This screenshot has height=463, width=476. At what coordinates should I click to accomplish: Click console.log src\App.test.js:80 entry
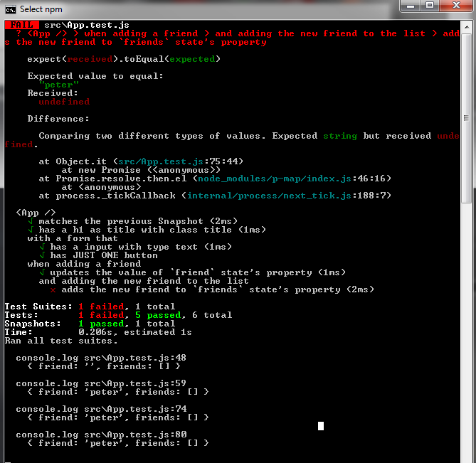(101, 435)
